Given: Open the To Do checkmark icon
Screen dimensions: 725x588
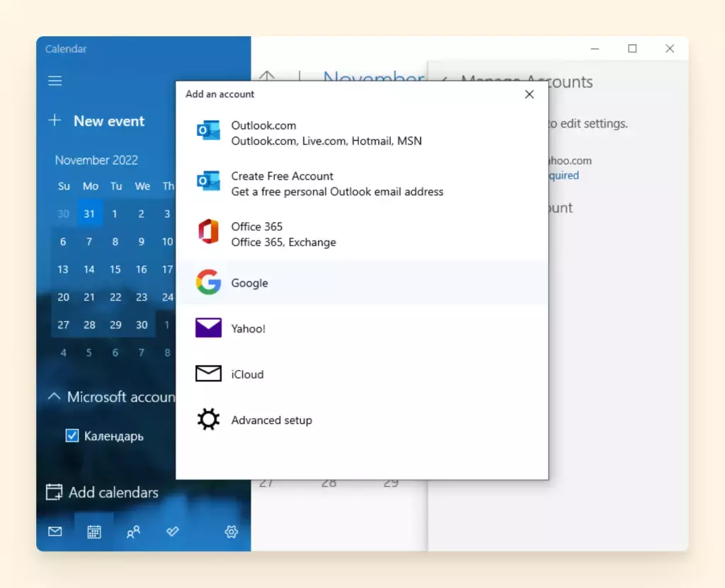Looking at the screenshot, I should [x=173, y=531].
